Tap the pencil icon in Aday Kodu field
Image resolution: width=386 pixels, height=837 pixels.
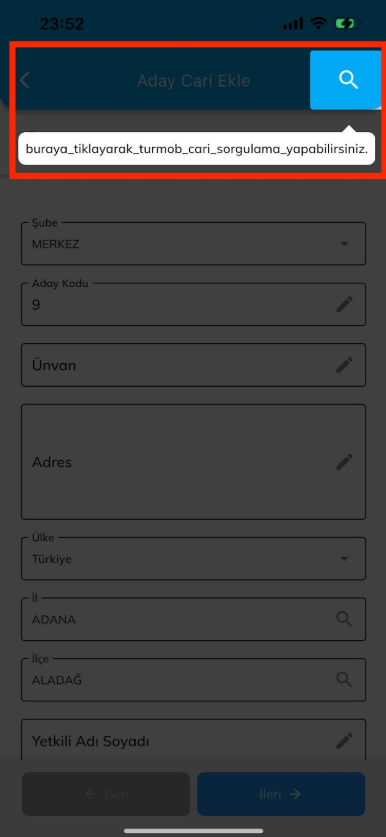[x=344, y=305]
